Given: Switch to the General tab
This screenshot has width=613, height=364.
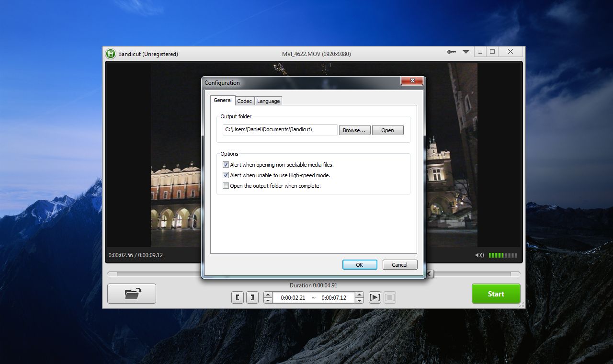Looking at the screenshot, I should coord(223,100).
